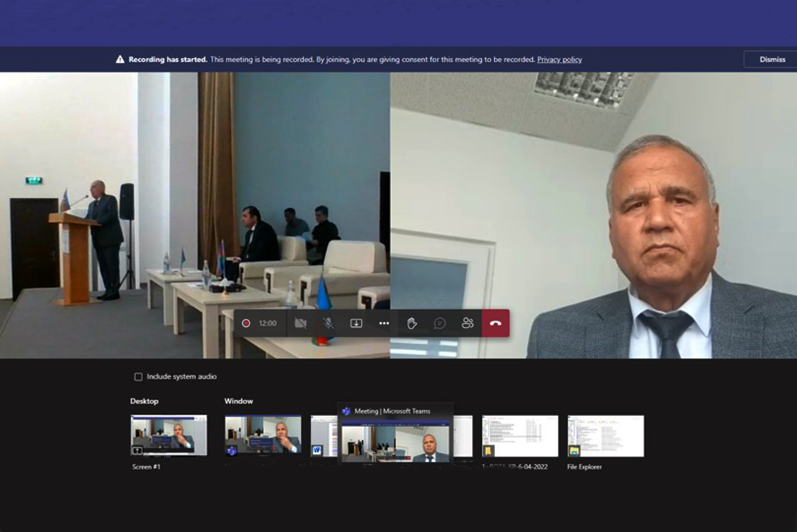Show the participants list
This screenshot has height=532, width=797.
pos(467,323)
